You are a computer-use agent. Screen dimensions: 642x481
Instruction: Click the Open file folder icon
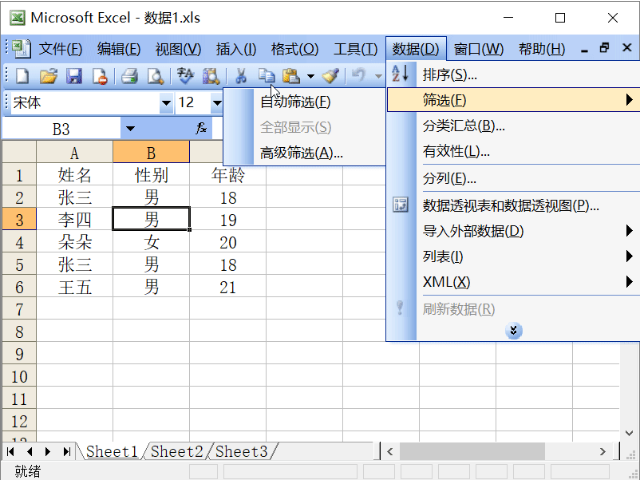click(x=48, y=76)
